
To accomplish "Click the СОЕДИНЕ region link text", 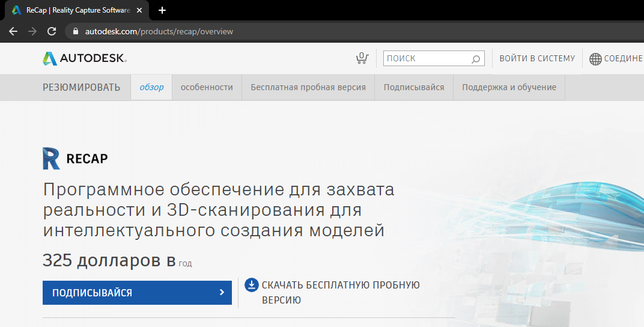I will click(624, 58).
